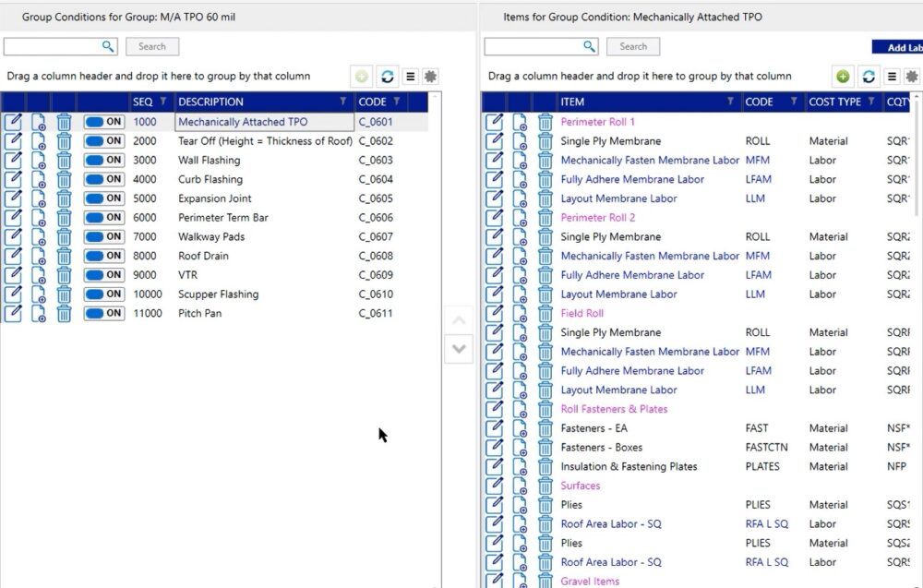This screenshot has width=923, height=588.
Task: Toggle the ON switch for VTR
Action: coord(104,275)
